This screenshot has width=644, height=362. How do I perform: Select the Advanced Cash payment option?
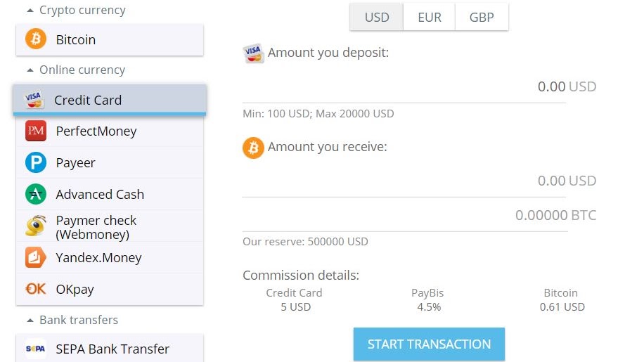100,194
